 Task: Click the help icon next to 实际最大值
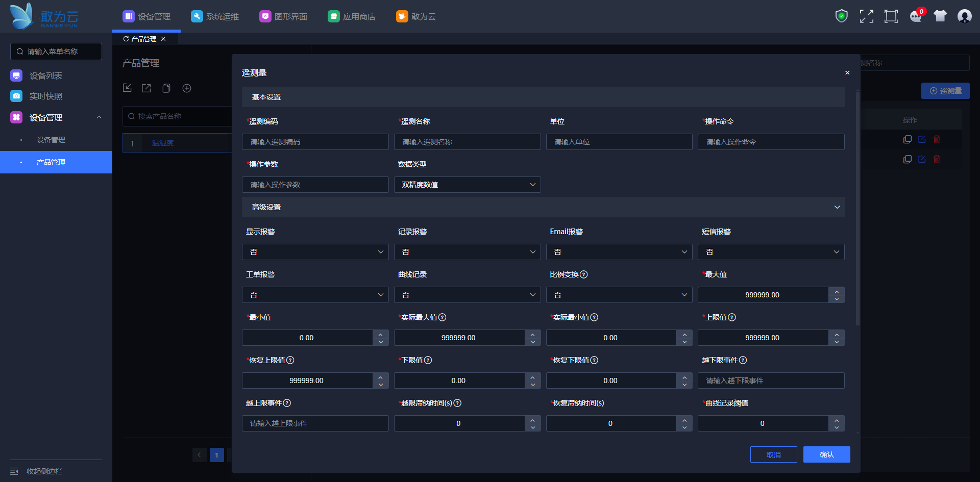pos(443,317)
